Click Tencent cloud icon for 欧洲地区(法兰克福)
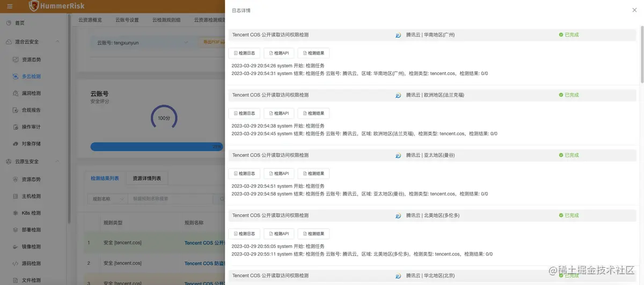644x285 pixels. click(x=398, y=95)
